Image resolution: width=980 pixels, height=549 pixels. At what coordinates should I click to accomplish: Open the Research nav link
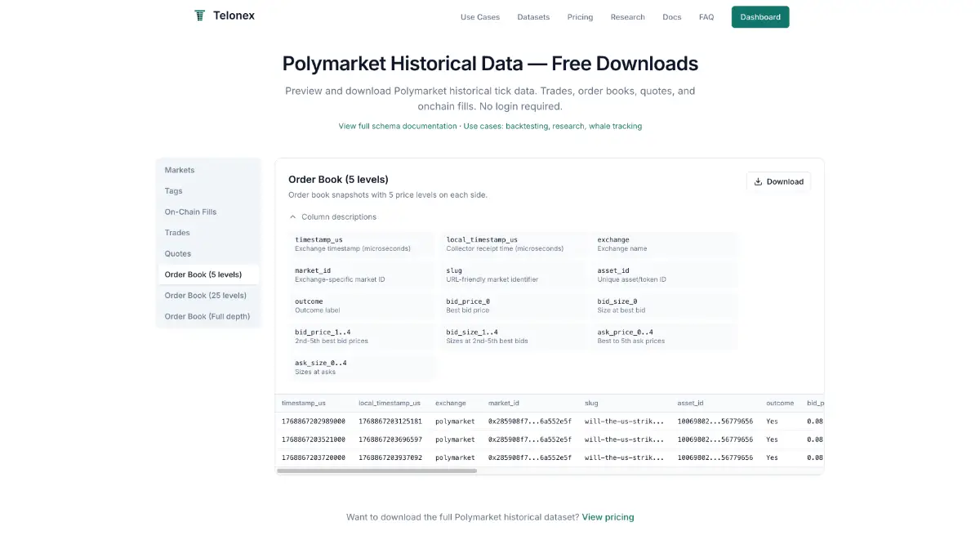(627, 17)
